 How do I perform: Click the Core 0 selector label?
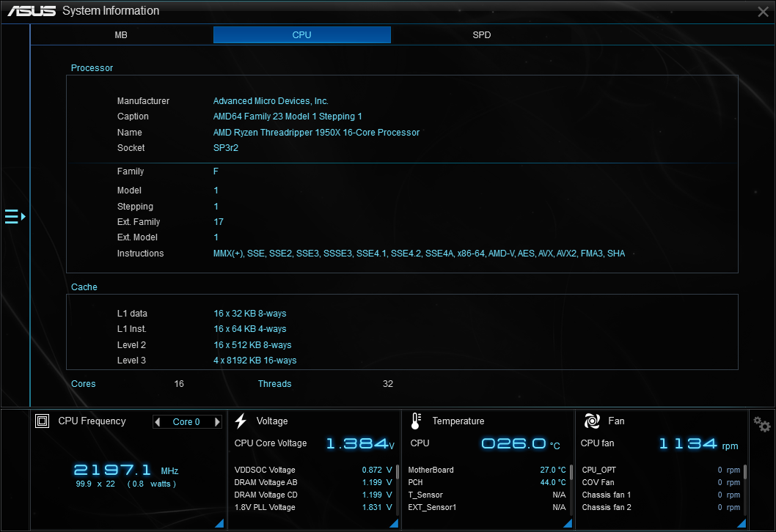point(186,422)
